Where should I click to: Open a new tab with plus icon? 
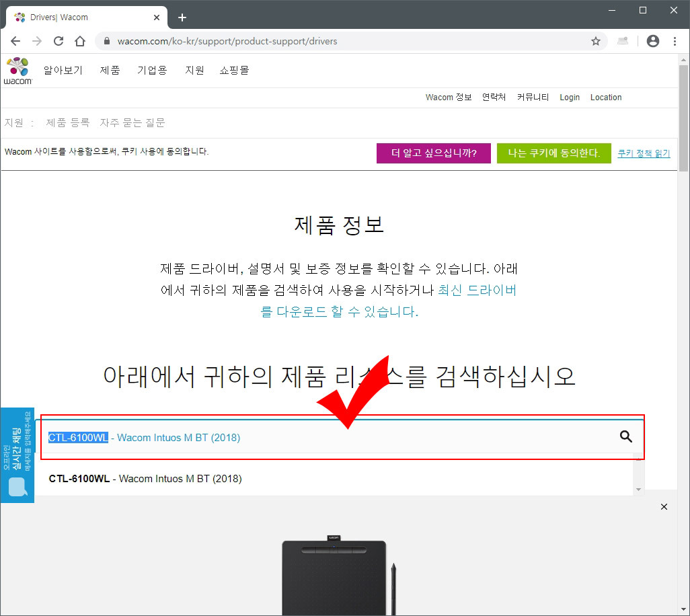(182, 17)
